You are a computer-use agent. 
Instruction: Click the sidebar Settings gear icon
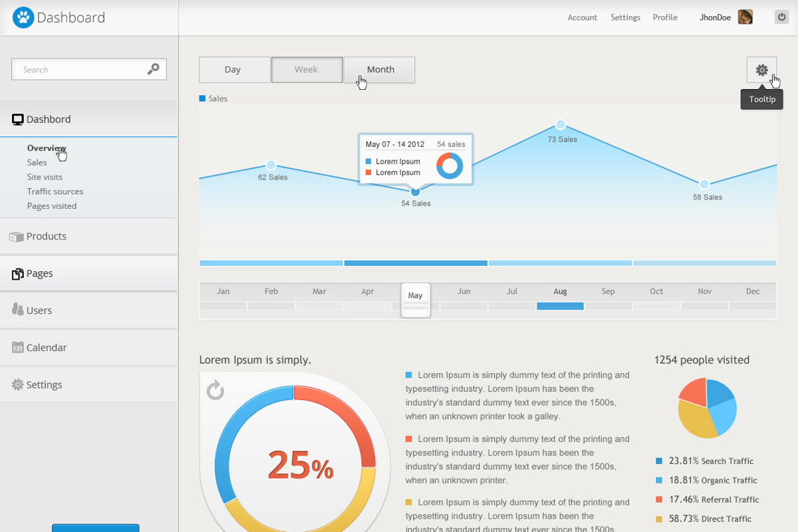point(18,384)
